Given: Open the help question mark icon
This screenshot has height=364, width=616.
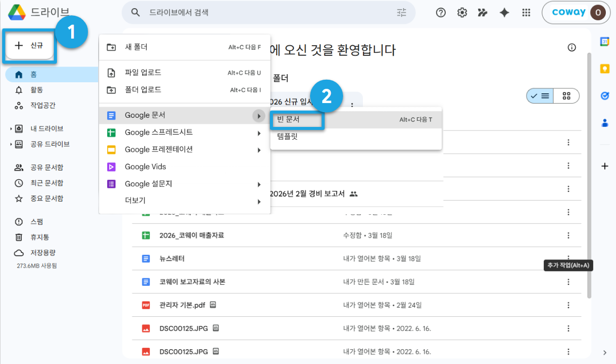Looking at the screenshot, I should [x=441, y=13].
